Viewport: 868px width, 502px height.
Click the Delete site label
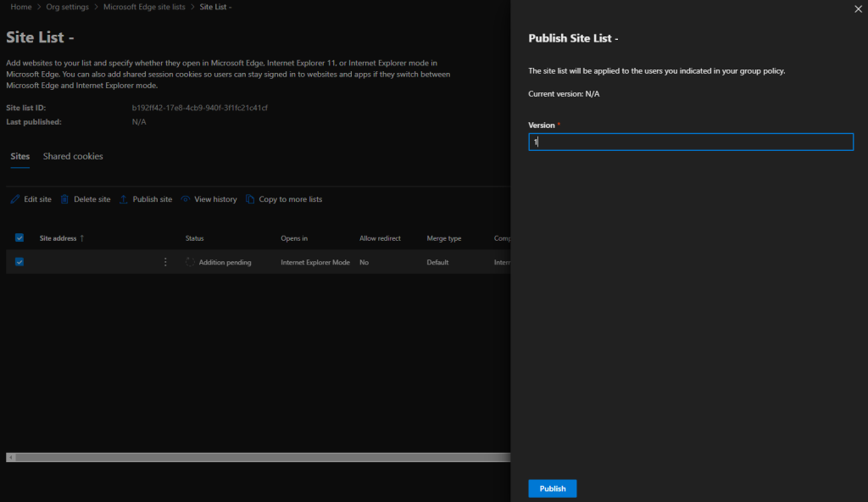[92, 199]
